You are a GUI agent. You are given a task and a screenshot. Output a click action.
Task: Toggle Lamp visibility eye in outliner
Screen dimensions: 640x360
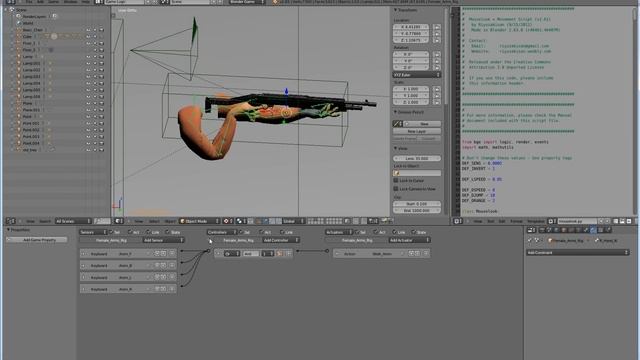click(88, 57)
